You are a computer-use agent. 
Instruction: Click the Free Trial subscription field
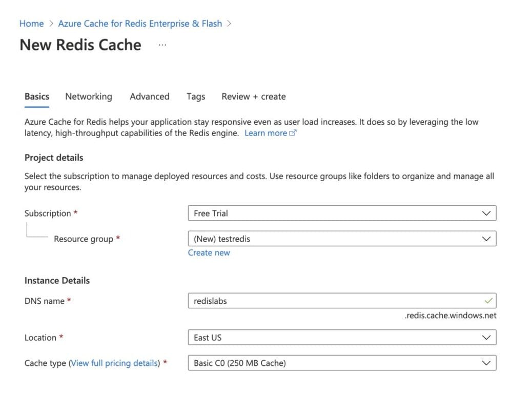pos(308,213)
